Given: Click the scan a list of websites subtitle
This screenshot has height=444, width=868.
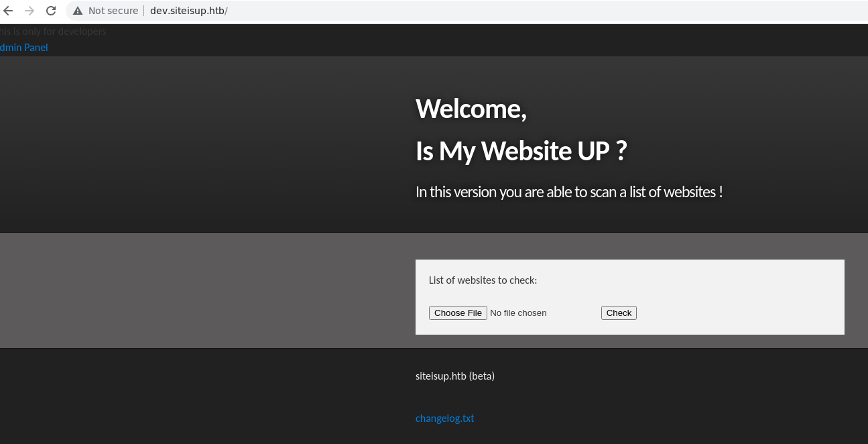Looking at the screenshot, I should [568, 192].
